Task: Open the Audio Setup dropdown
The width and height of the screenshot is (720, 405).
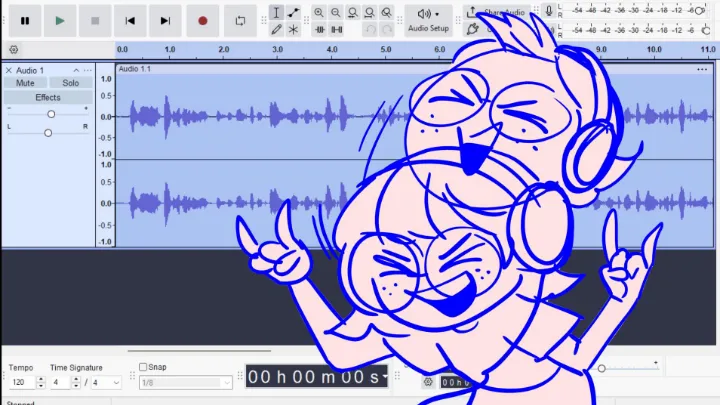Action: coord(428,20)
